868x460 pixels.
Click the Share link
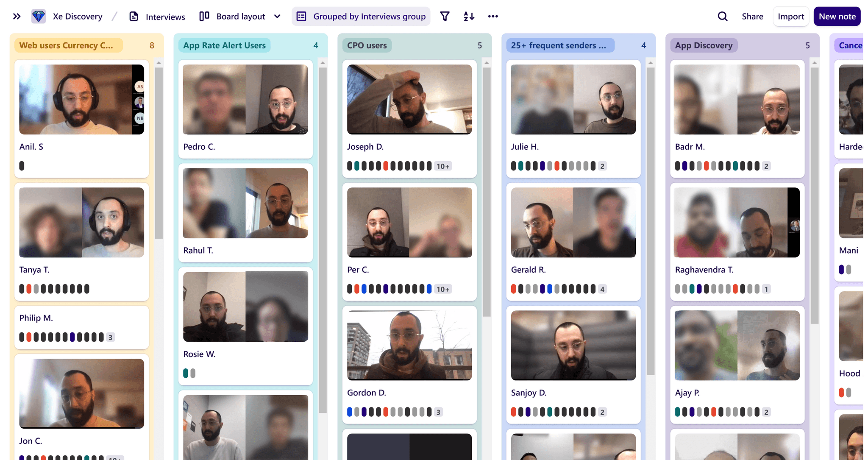752,16
